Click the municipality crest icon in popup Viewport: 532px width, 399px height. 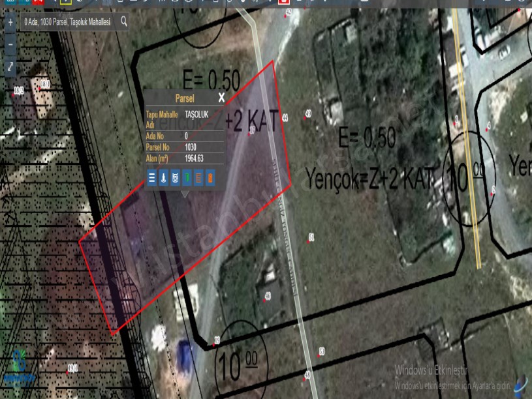click(x=175, y=177)
